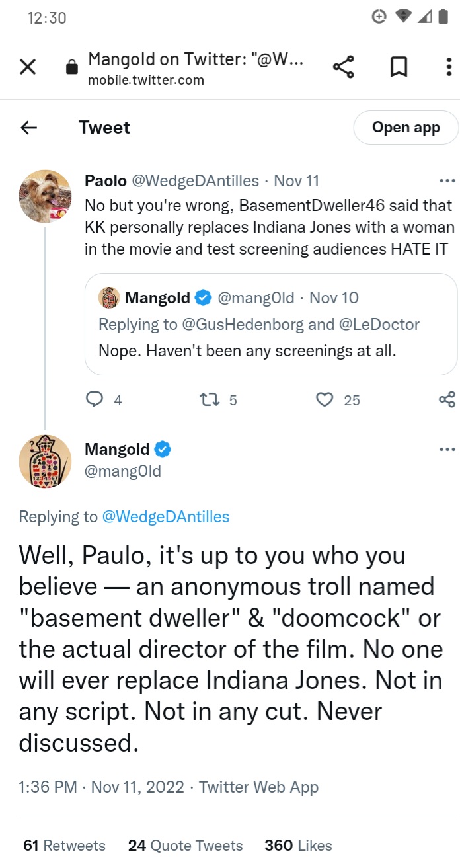Open the browser three-dot overflow menu
The image size is (460, 868).
coord(449,67)
